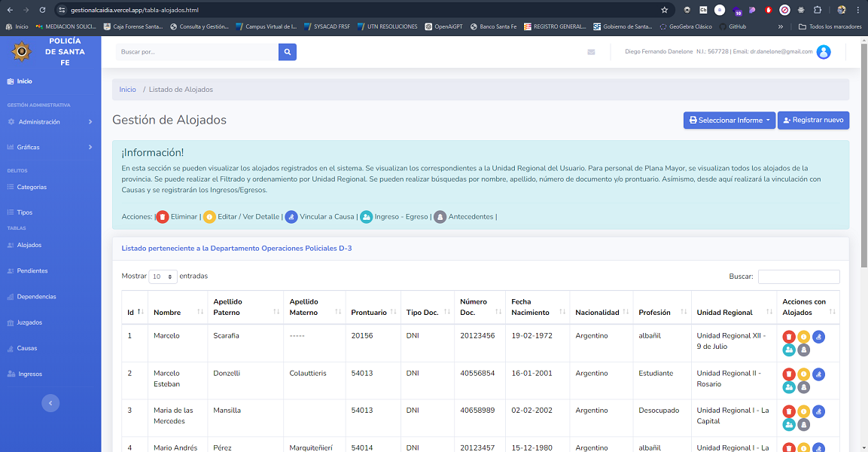
Task: Click the user profile avatar icon
Action: pos(824,52)
